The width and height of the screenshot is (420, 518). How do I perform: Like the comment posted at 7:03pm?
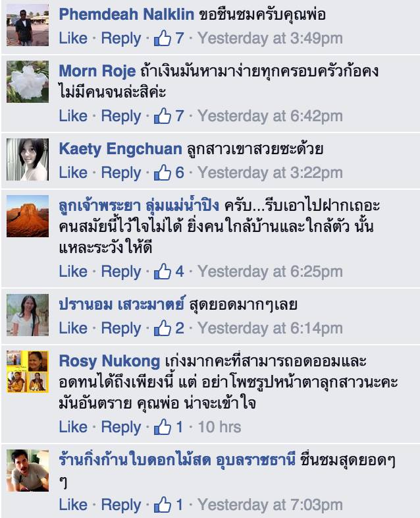pyautogui.click(x=73, y=505)
